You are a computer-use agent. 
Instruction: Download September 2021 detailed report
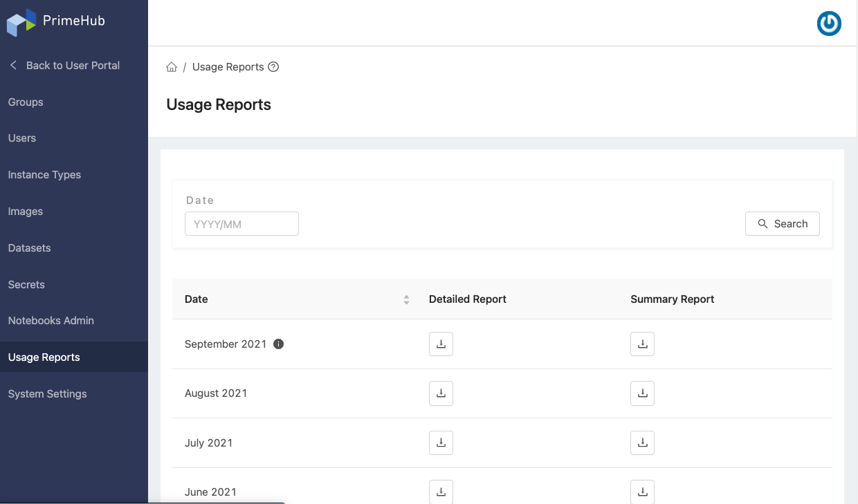441,344
